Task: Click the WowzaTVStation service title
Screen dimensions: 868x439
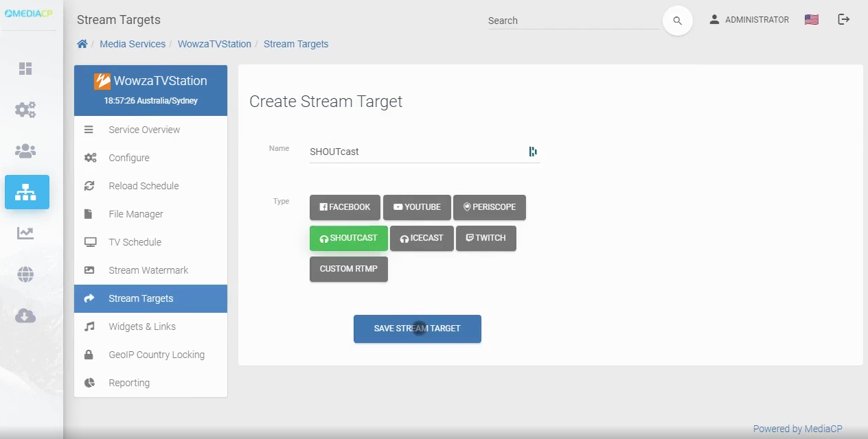Action: (160, 81)
